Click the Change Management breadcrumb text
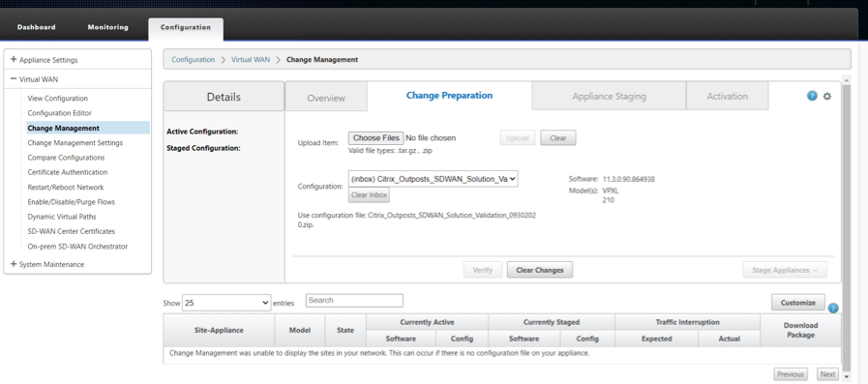 pos(322,59)
